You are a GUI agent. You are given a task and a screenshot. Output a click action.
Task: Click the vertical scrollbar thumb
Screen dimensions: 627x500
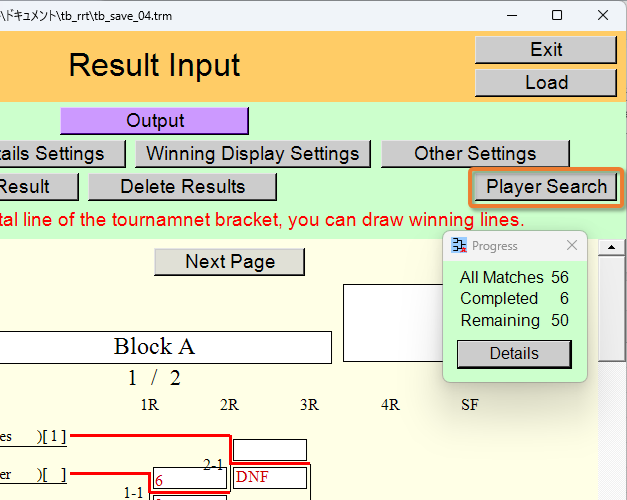[611, 309]
